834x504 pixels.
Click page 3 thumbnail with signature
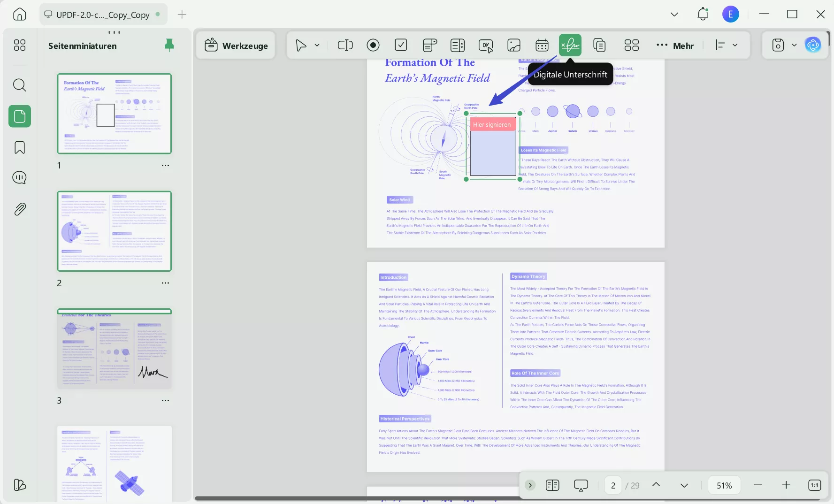pos(115,349)
